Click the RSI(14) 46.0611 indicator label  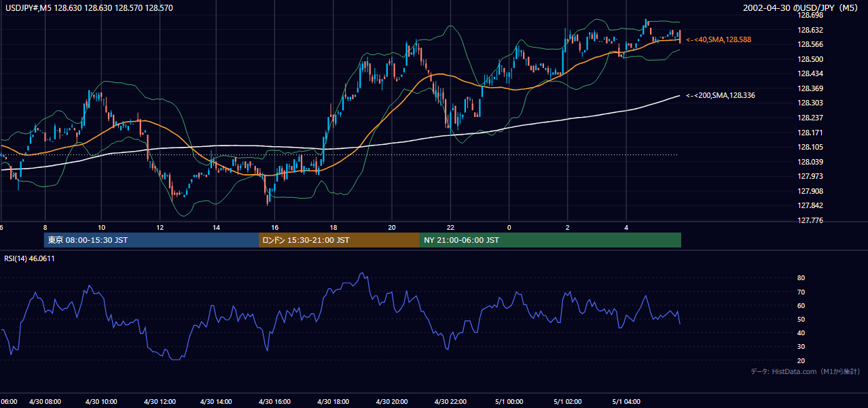30,258
